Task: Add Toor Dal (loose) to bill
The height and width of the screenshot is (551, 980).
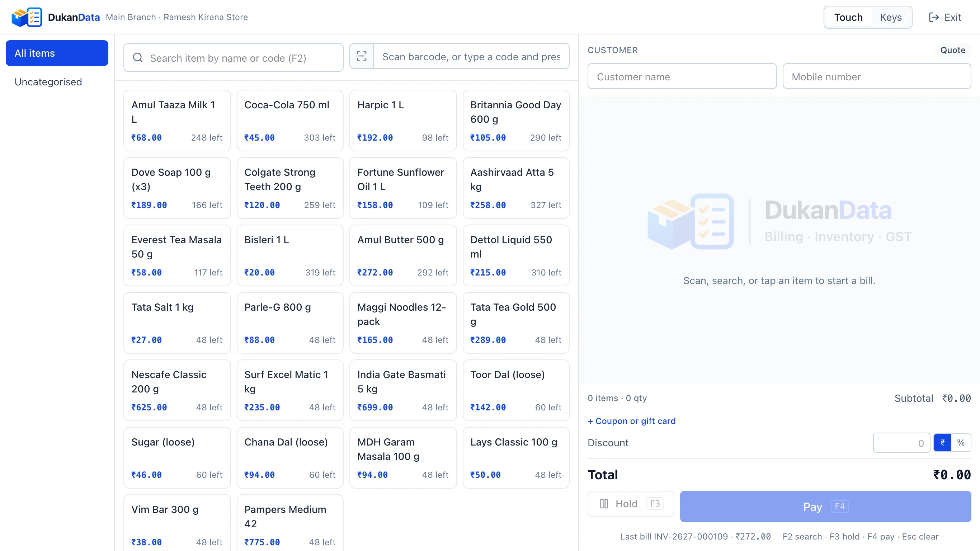Action: [516, 390]
